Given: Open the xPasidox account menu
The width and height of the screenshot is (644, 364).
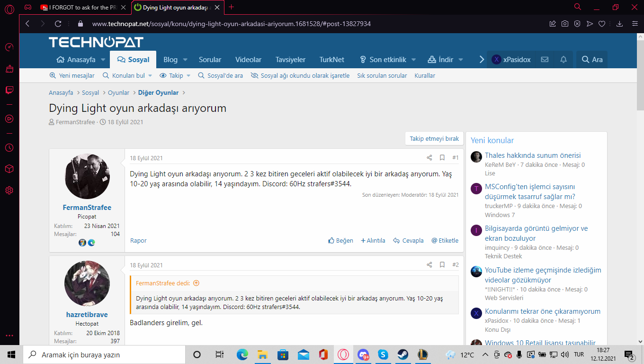Looking at the screenshot, I should (511, 60).
